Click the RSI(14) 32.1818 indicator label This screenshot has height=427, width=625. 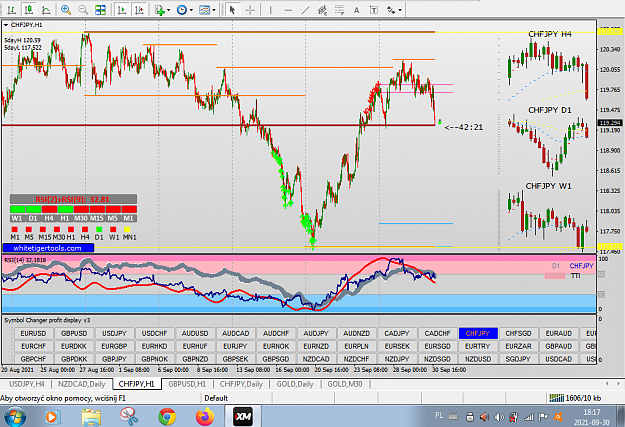(x=25, y=260)
